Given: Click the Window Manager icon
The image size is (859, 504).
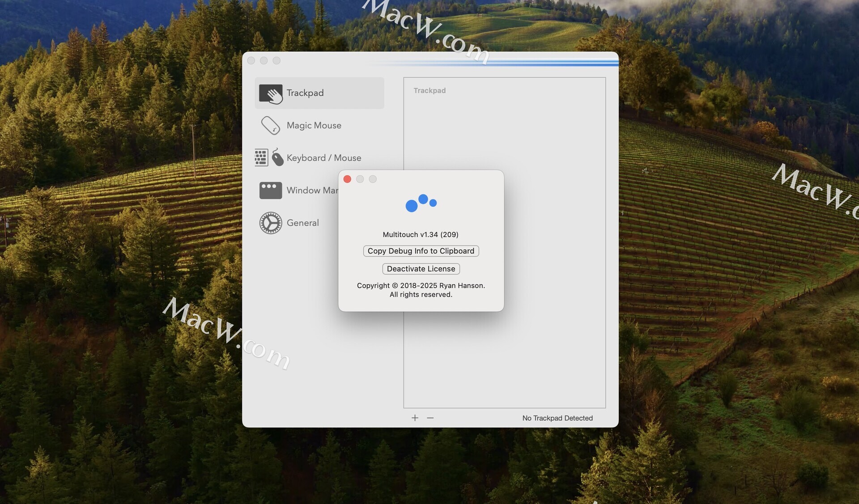Looking at the screenshot, I should (x=271, y=190).
